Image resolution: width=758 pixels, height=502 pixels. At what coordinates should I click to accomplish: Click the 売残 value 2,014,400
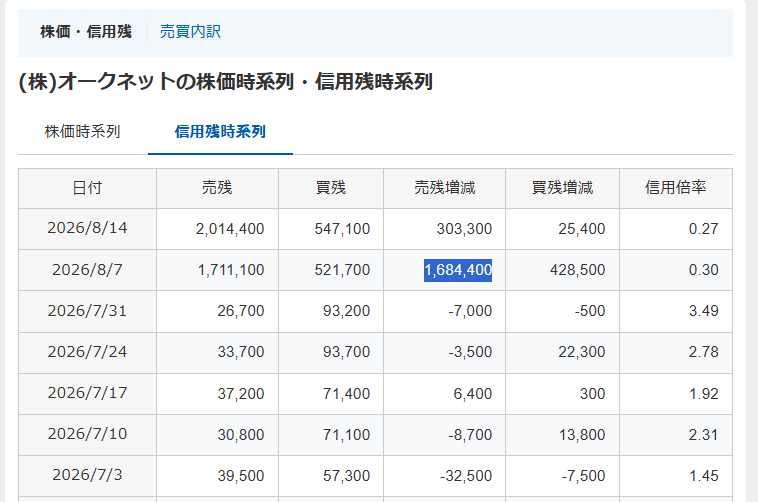[x=230, y=229]
